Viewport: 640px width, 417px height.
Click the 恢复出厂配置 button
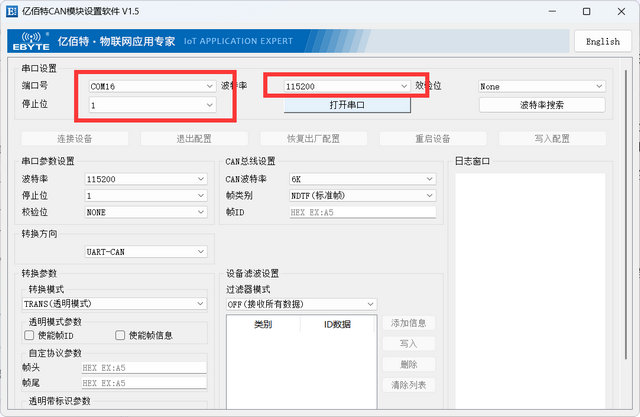313,139
